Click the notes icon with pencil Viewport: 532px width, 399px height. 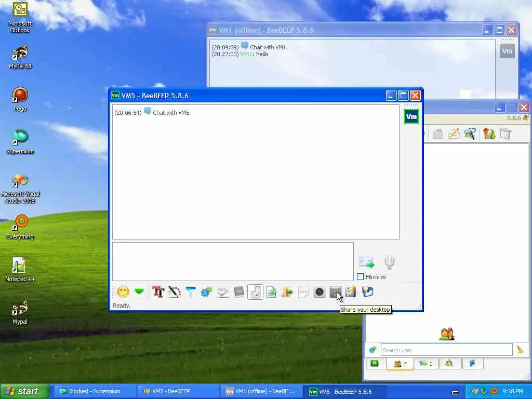click(x=351, y=292)
